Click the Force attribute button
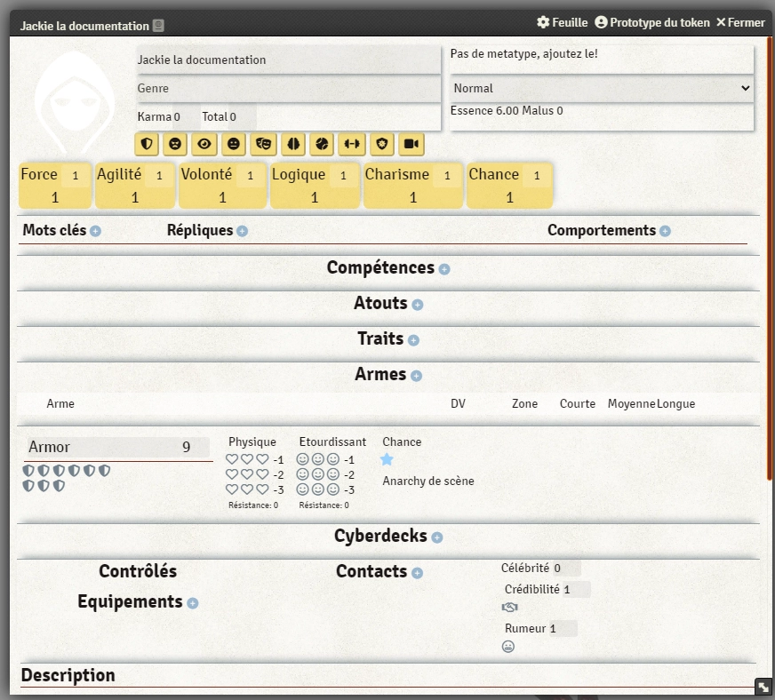 pyautogui.click(x=39, y=175)
